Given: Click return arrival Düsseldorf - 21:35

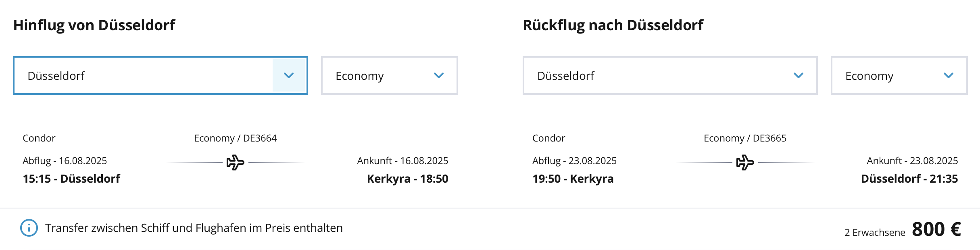Looking at the screenshot, I should (909, 179).
